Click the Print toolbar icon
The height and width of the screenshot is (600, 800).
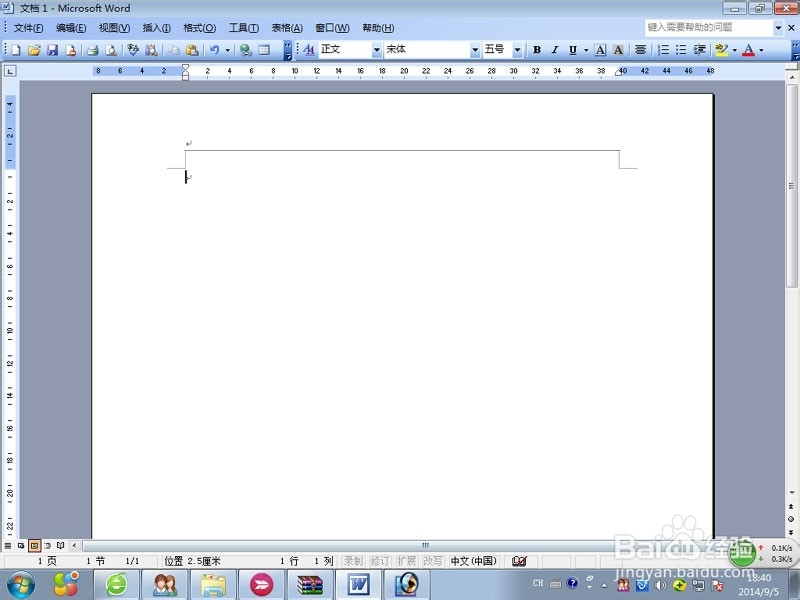92,50
